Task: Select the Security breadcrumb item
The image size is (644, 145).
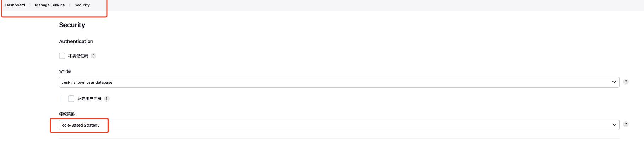Action: tap(82, 5)
